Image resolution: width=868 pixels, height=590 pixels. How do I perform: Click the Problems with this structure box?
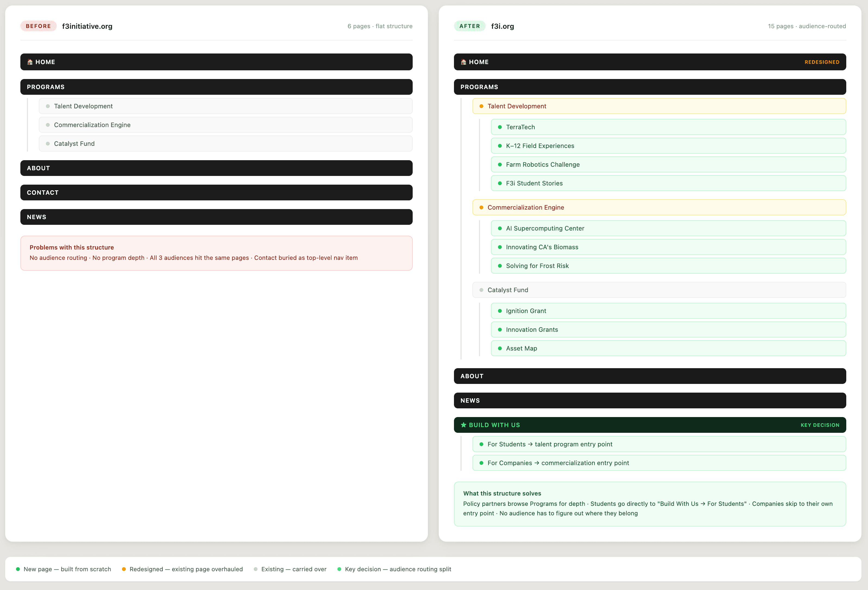[216, 253]
